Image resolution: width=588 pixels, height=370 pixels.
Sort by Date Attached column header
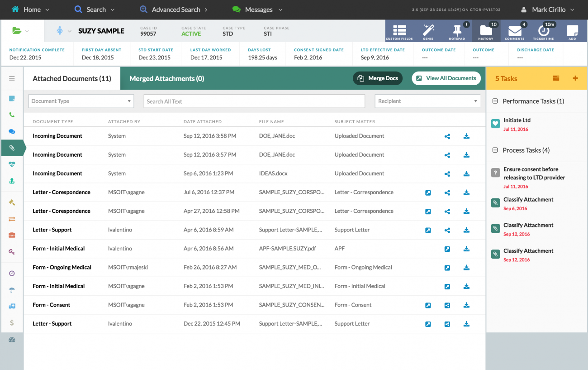click(x=203, y=122)
